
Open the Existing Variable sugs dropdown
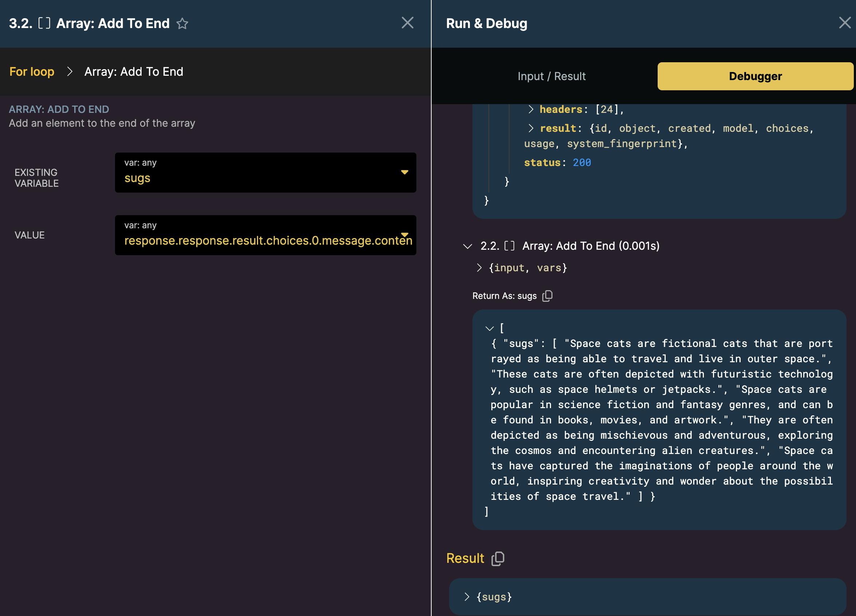coord(404,173)
